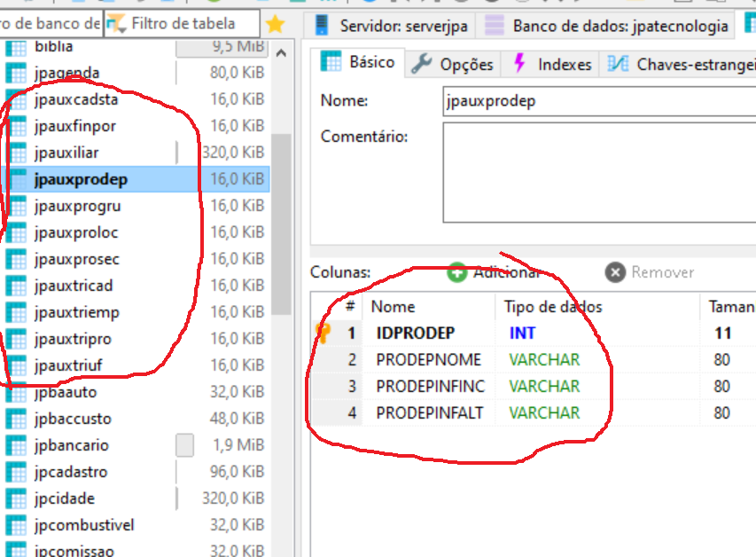Select the jpauxtricad table
Image resolution: width=756 pixels, height=557 pixels.
click(x=74, y=286)
